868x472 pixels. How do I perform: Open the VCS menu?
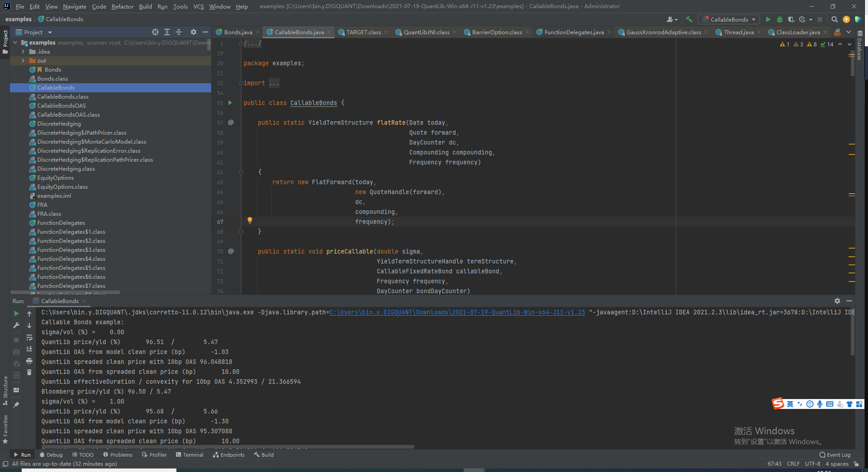[x=198, y=6]
